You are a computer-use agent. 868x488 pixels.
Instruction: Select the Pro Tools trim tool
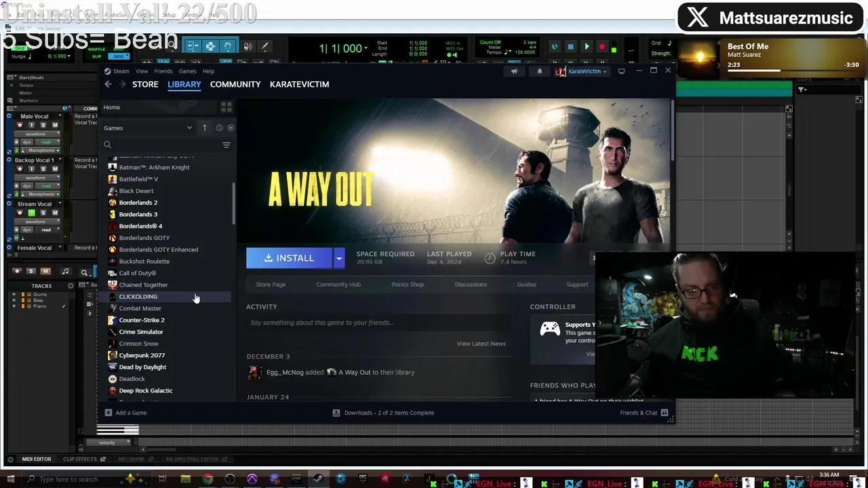pyautogui.click(x=192, y=46)
